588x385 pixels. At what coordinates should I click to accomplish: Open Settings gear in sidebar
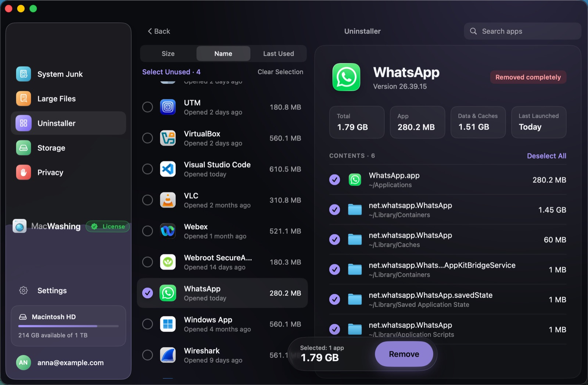[24, 290]
